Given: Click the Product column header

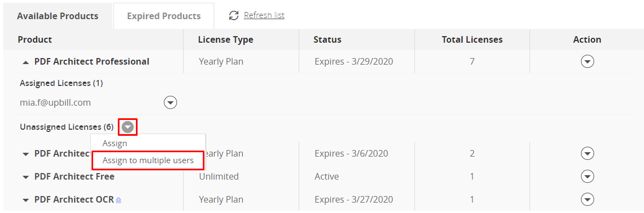Looking at the screenshot, I should tap(35, 40).
